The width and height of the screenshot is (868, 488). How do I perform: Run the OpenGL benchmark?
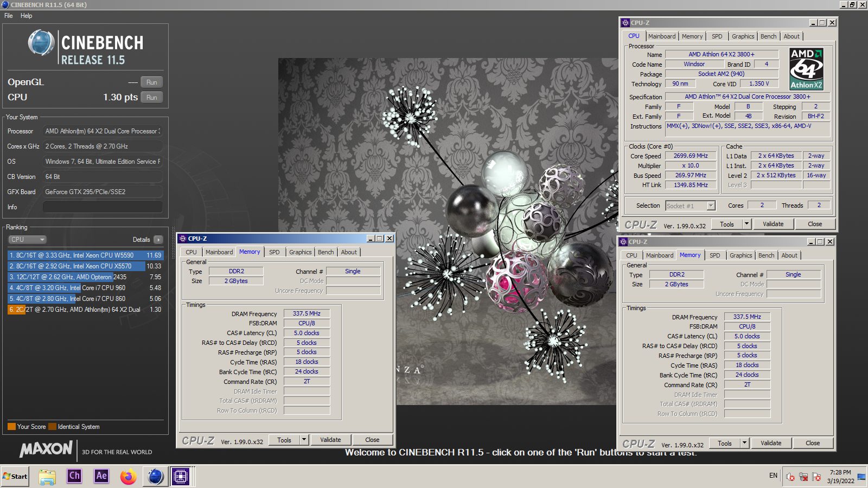click(152, 82)
